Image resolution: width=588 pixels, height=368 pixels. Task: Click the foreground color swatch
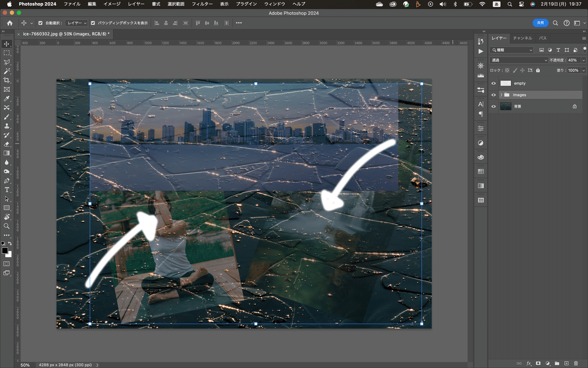(x=5, y=250)
